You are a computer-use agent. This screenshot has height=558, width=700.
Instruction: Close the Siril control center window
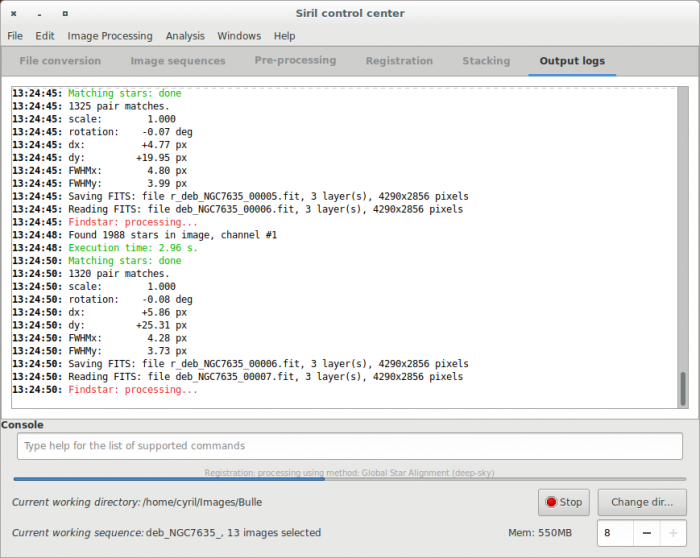[x=14, y=13]
